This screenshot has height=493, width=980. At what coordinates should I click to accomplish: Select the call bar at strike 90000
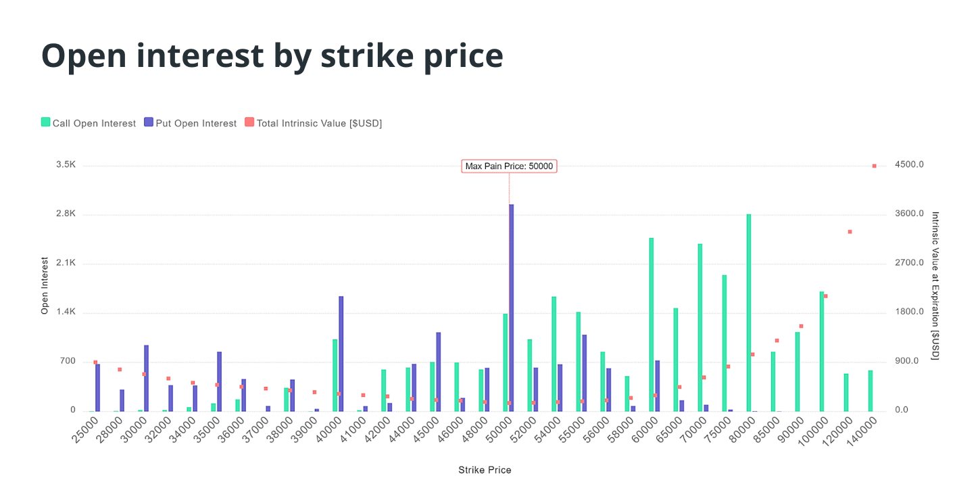point(798,371)
